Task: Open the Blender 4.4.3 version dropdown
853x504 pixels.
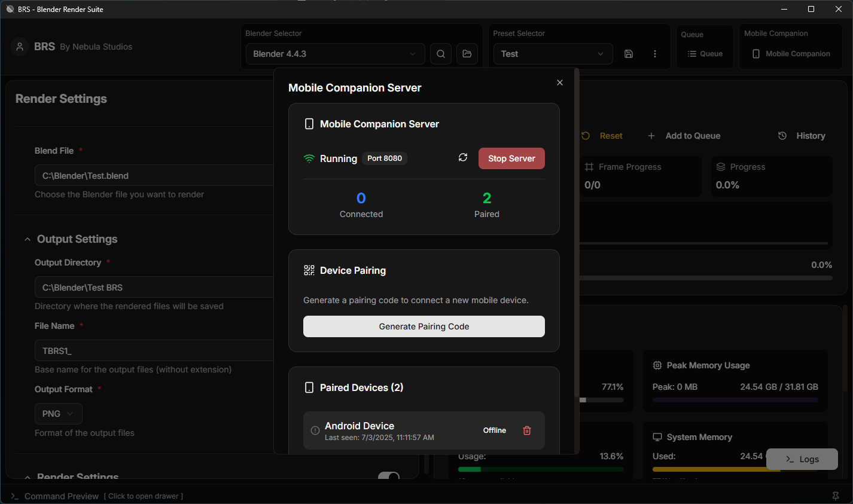Action: pyautogui.click(x=335, y=54)
